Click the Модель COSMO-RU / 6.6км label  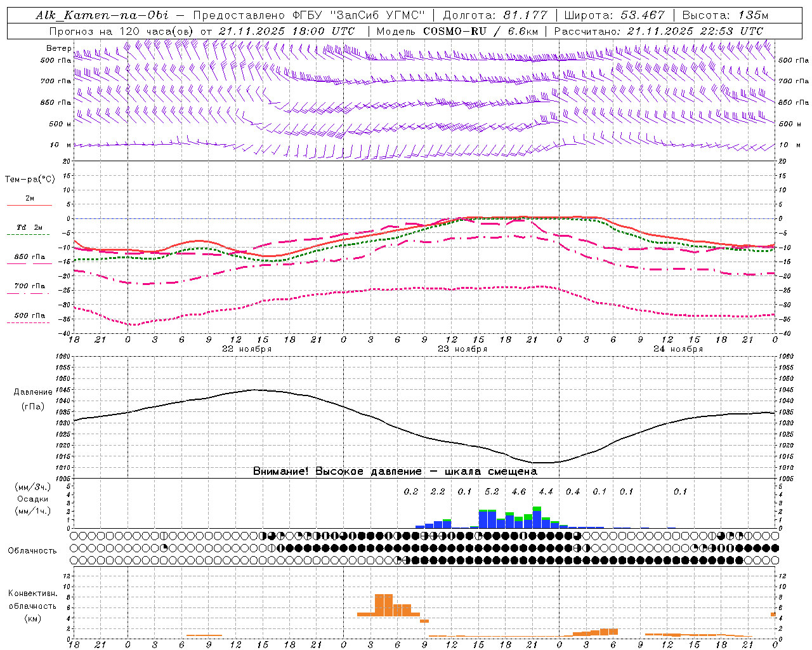[457, 30]
